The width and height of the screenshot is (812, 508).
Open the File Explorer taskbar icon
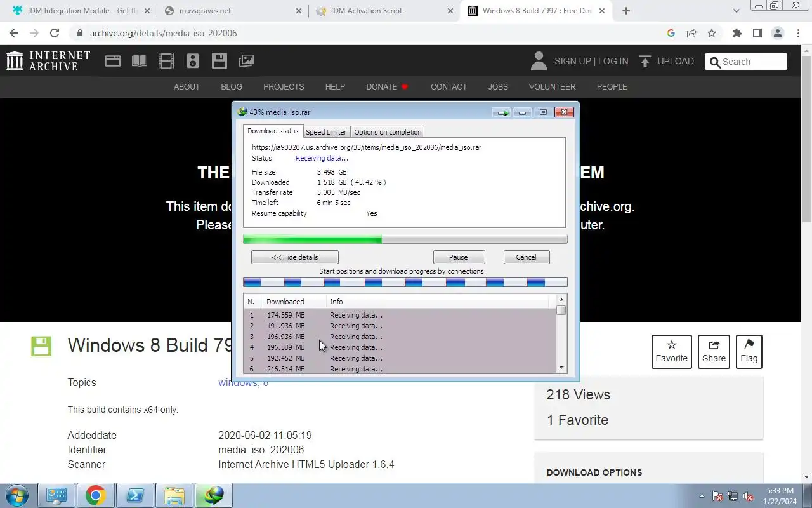pyautogui.click(x=174, y=495)
